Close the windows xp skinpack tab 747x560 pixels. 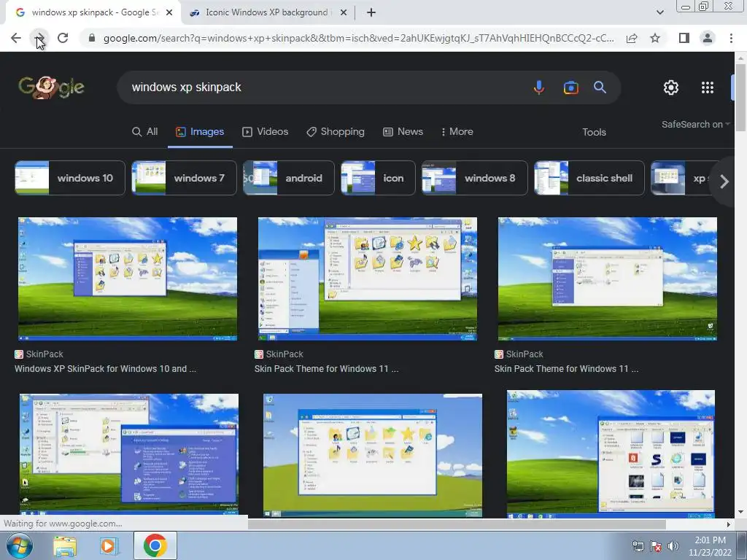(x=169, y=12)
